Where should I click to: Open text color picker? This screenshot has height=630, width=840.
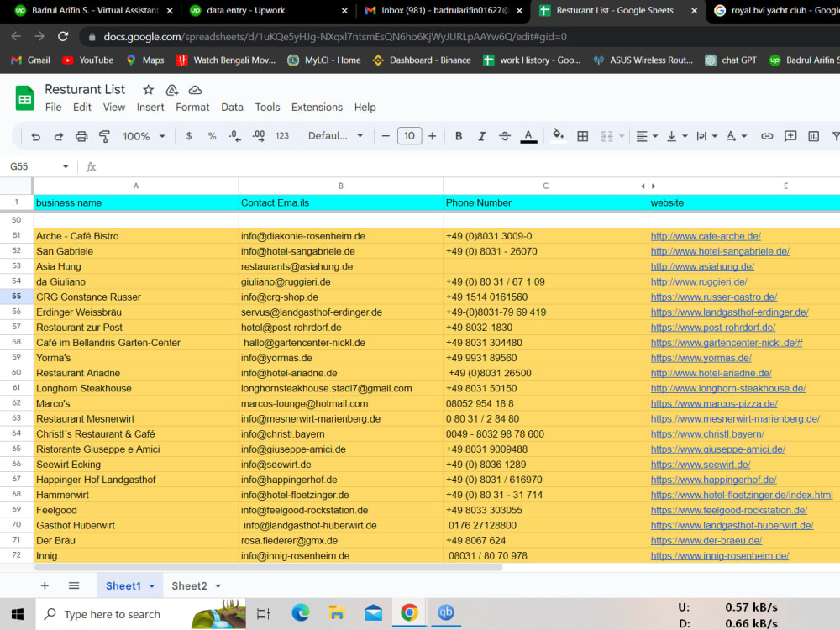pos(528,136)
